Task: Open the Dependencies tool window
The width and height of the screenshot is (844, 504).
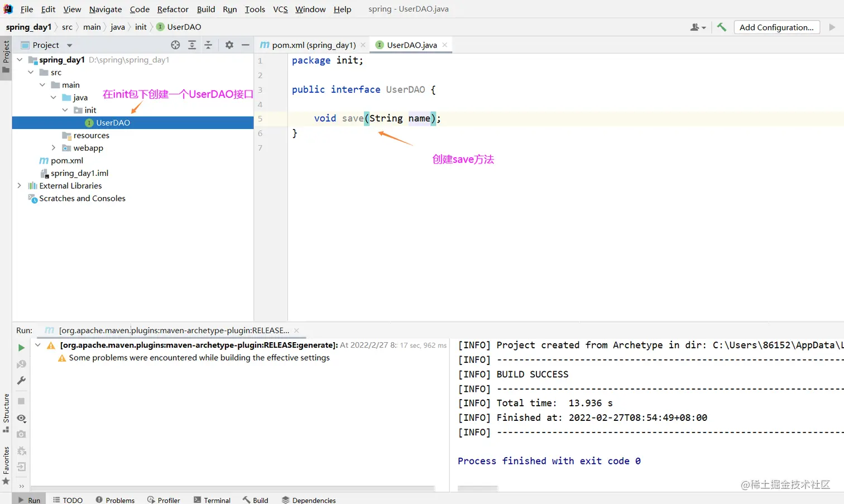Action: click(x=309, y=500)
